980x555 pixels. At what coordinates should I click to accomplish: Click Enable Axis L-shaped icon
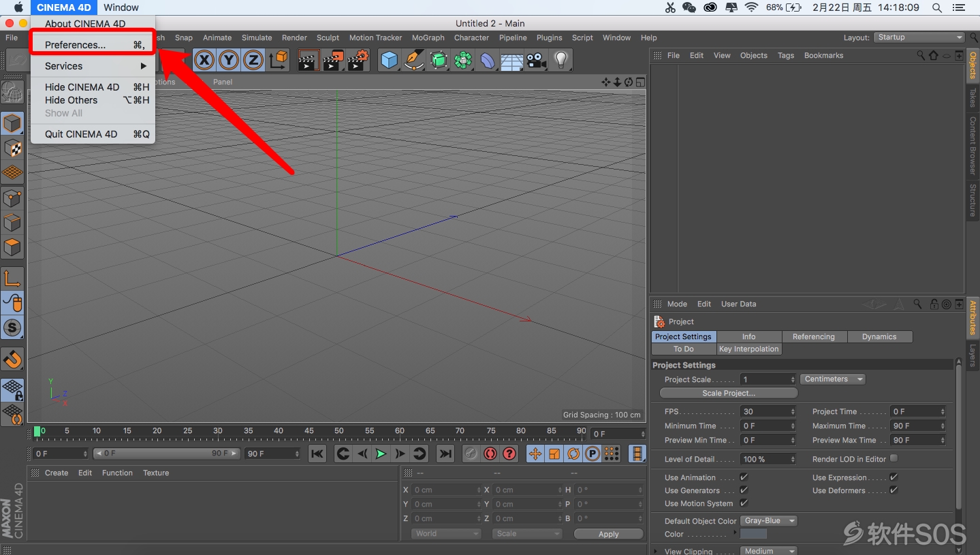pos(12,279)
